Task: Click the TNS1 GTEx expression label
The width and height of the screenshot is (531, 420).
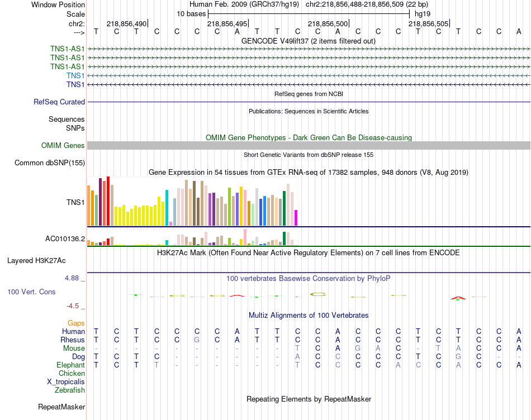Action: coord(75,202)
